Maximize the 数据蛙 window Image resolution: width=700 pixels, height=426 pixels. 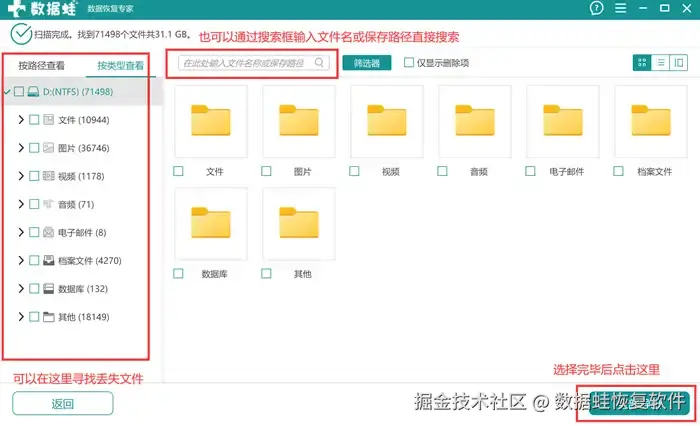[x=665, y=8]
